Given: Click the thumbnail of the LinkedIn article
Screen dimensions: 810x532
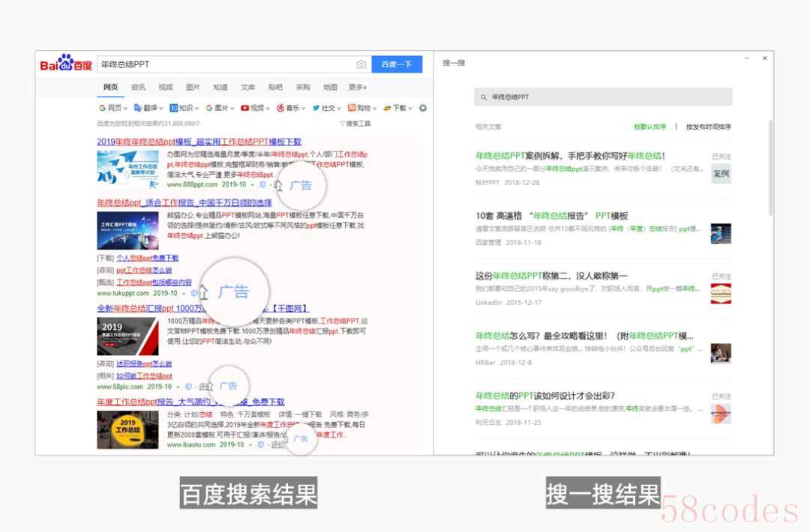Looking at the screenshot, I should tap(721, 294).
